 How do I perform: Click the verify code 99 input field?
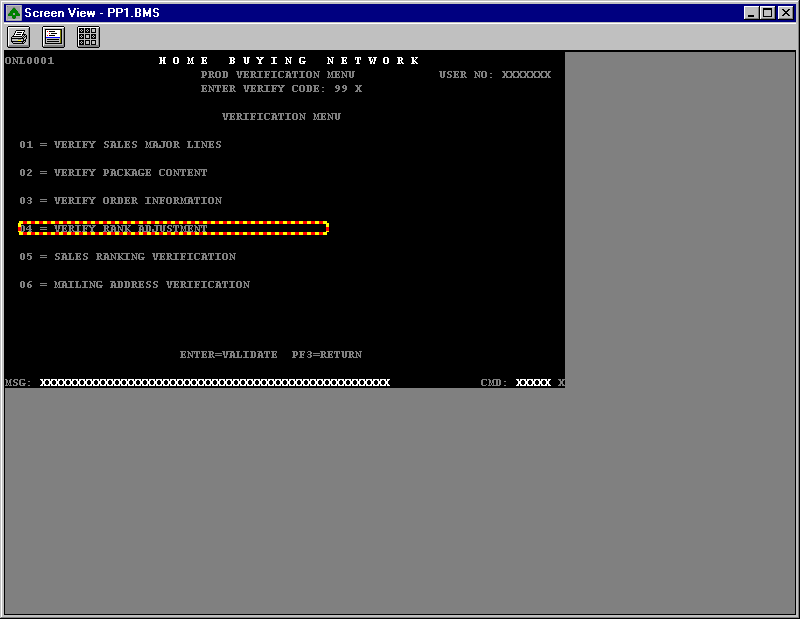pyautogui.click(x=341, y=89)
